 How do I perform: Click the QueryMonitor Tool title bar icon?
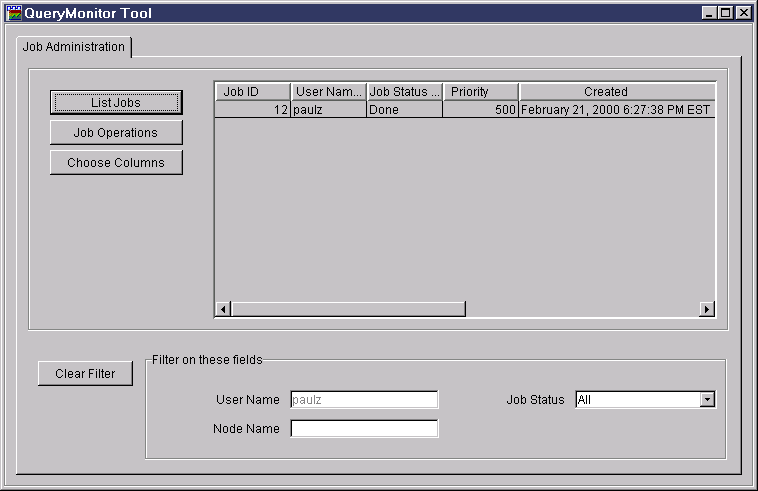click(14, 13)
